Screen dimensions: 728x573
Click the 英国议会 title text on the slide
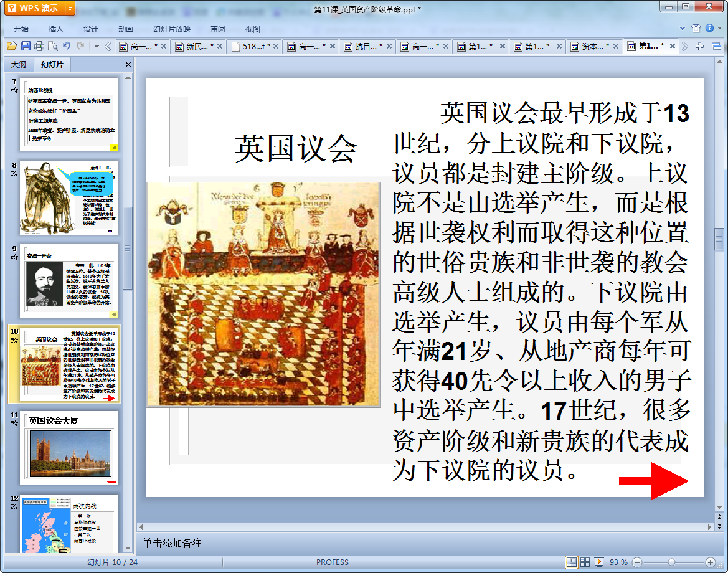point(296,149)
